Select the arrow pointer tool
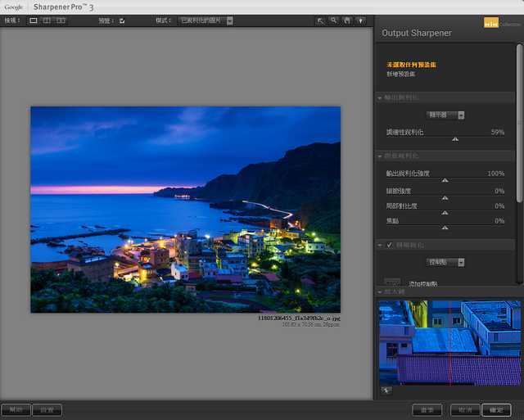Viewport: 524px width, 420px height. pos(321,20)
